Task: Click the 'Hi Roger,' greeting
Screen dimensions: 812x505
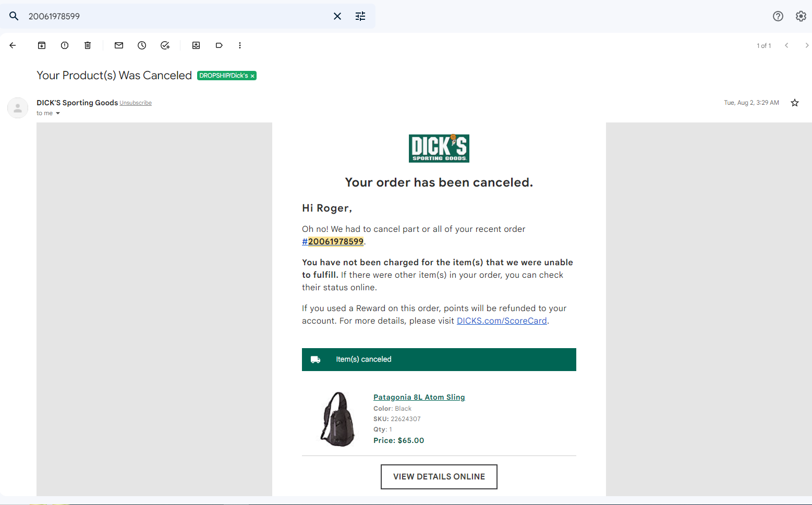Action: click(327, 208)
